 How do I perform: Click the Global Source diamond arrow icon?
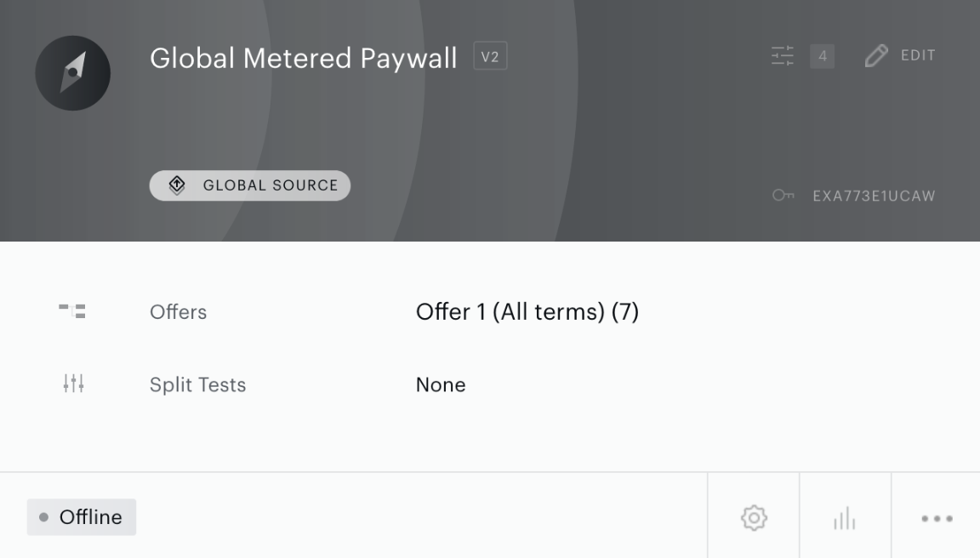pyautogui.click(x=177, y=185)
